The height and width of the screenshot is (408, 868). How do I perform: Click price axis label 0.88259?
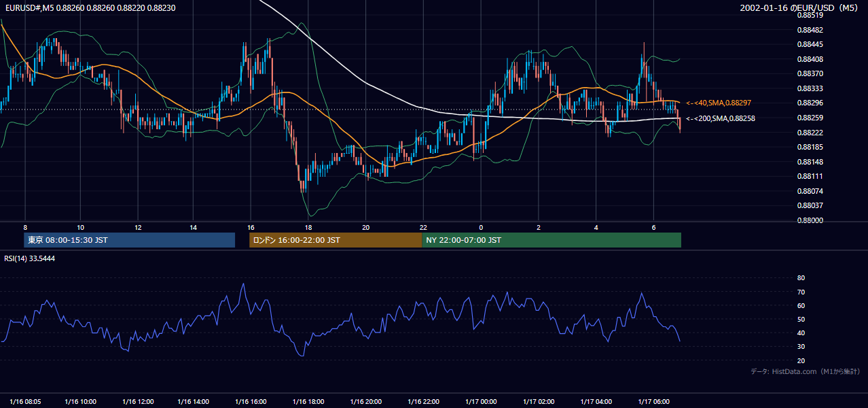coord(810,118)
